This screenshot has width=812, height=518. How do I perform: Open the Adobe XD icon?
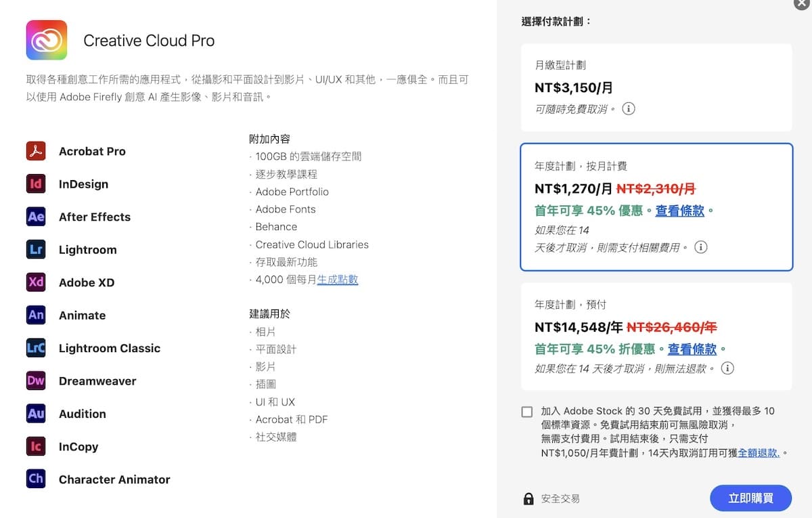pyautogui.click(x=36, y=282)
